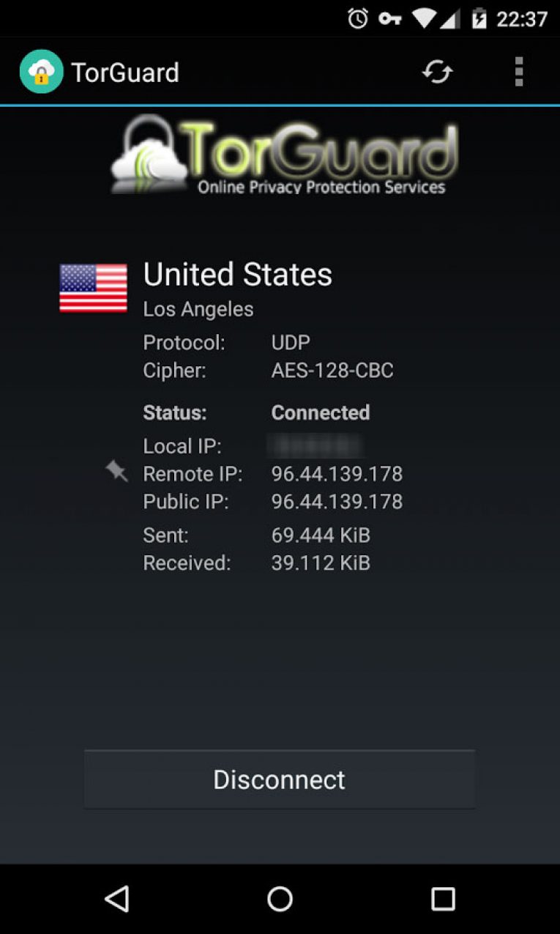This screenshot has height=934, width=560.
Task: Open the three-dot overflow menu
Action: (x=518, y=72)
